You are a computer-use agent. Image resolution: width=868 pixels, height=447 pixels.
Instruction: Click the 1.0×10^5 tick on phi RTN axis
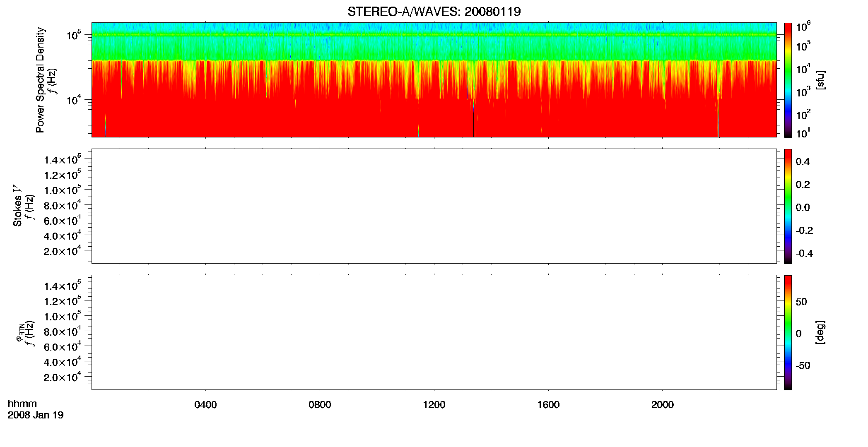63,316
